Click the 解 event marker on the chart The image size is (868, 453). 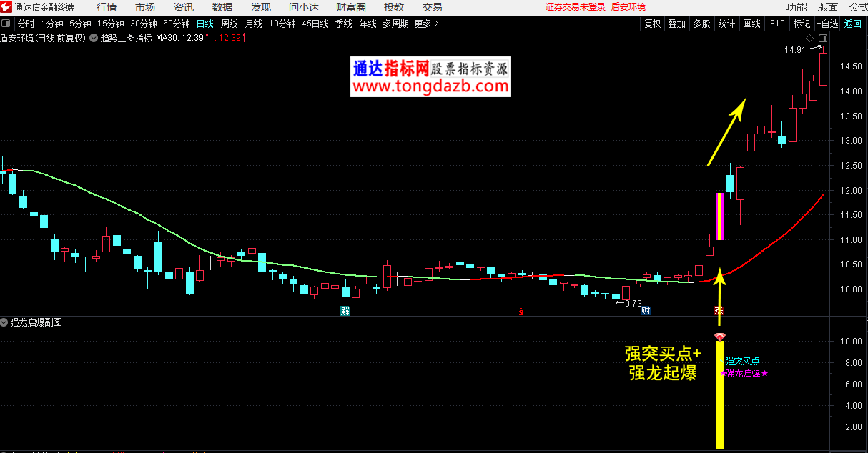(x=345, y=311)
